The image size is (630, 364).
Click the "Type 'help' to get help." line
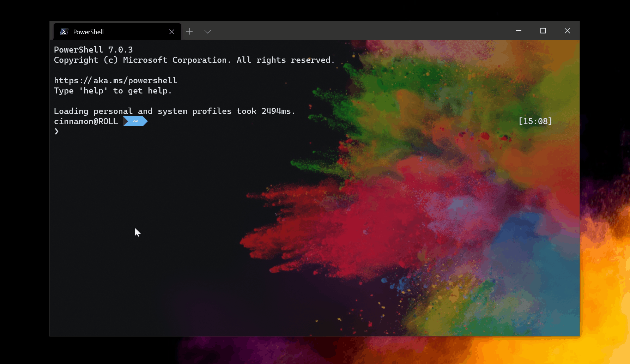click(x=113, y=91)
